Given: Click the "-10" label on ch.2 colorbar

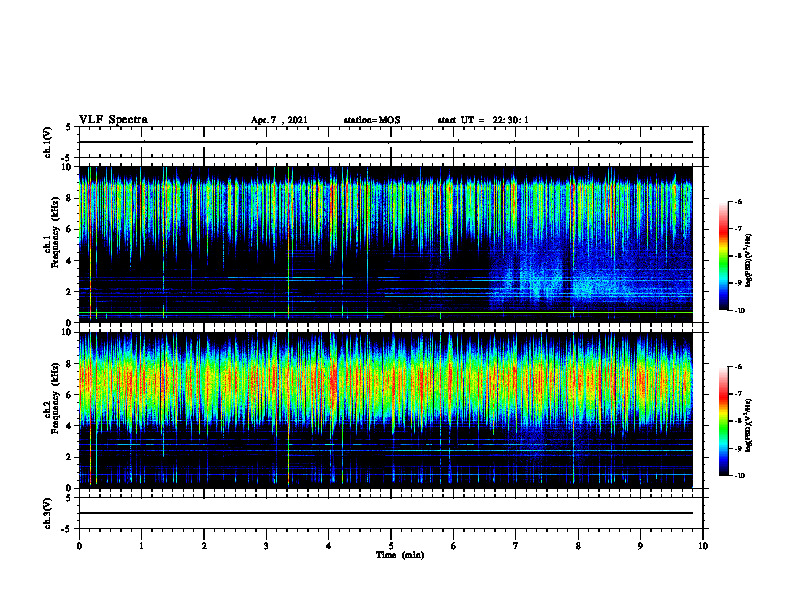Looking at the screenshot, I should point(739,476).
